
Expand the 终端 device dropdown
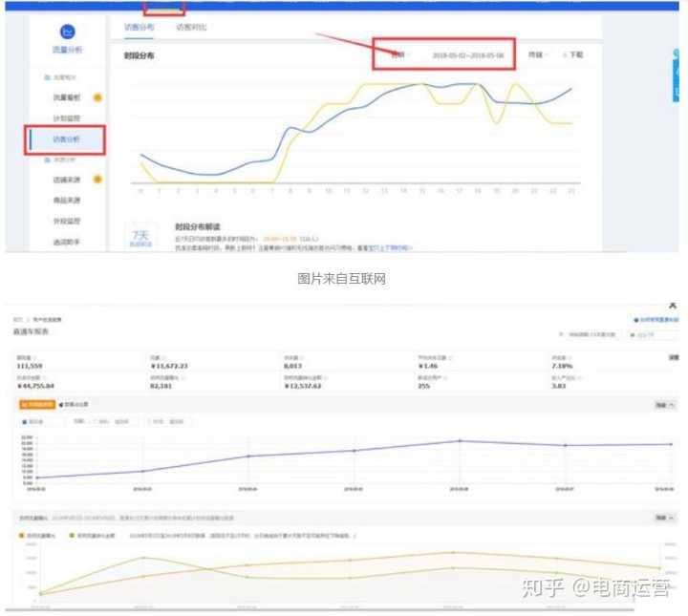click(x=538, y=55)
